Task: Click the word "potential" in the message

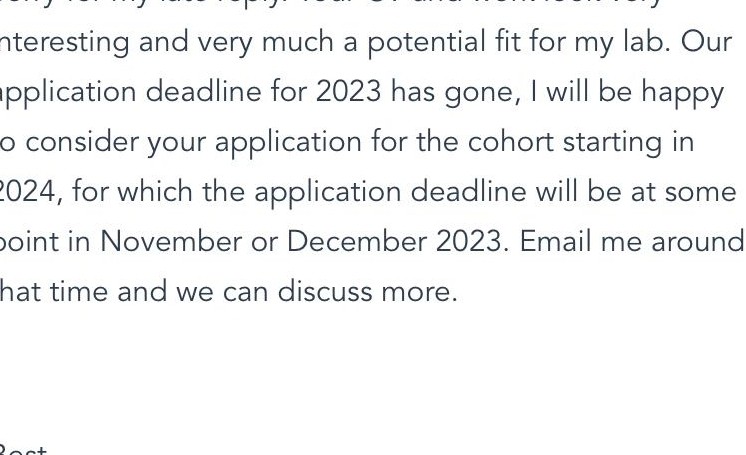Action: 426,43
